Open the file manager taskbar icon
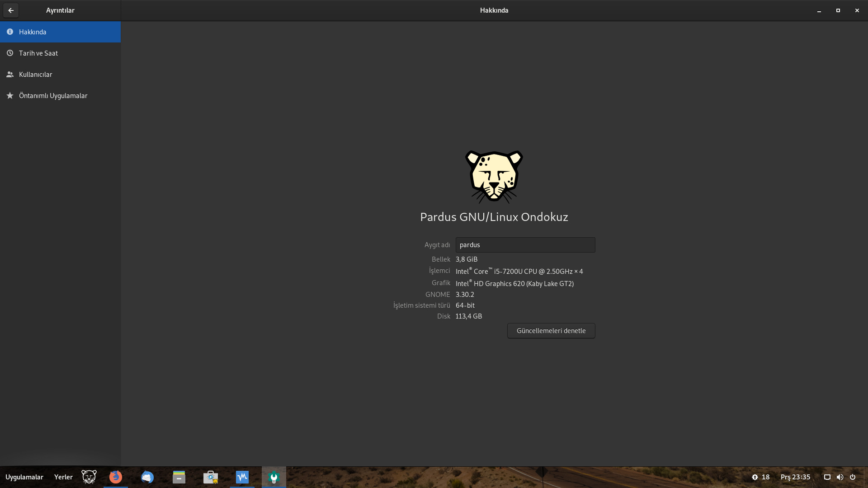Screen dimensions: 868x488 (x=179, y=477)
